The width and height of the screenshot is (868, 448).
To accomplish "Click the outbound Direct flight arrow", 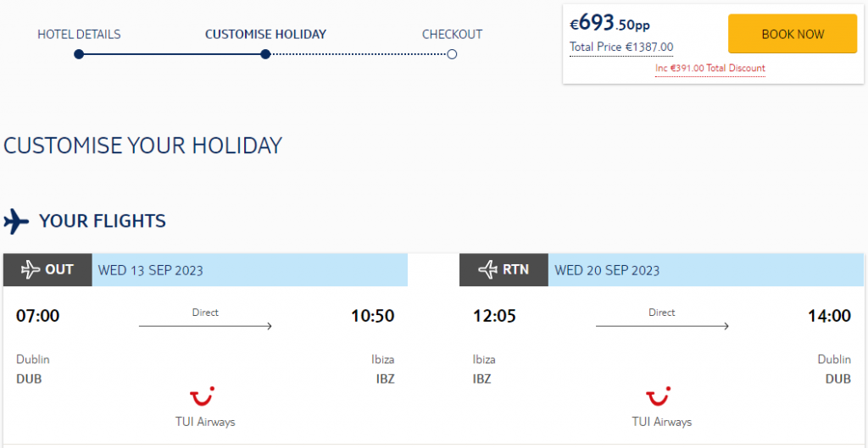I will click(x=205, y=326).
